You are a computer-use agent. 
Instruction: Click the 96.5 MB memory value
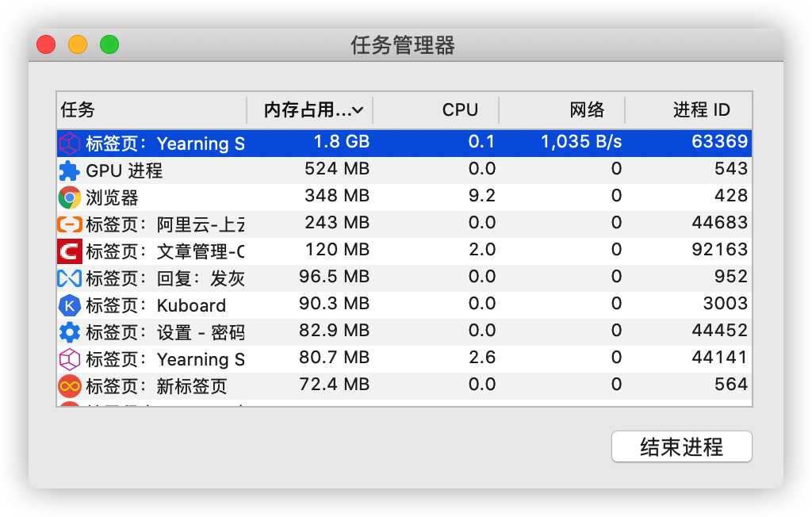334,276
